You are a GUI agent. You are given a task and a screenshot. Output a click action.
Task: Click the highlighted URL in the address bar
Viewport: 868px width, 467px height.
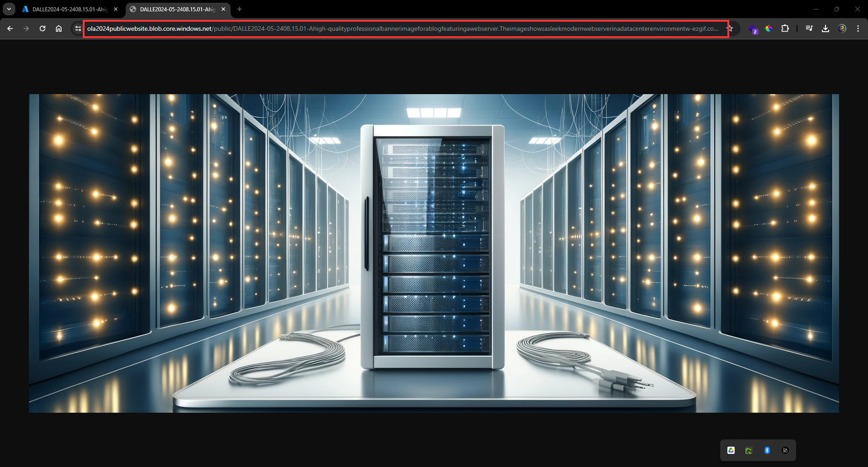(x=402, y=29)
